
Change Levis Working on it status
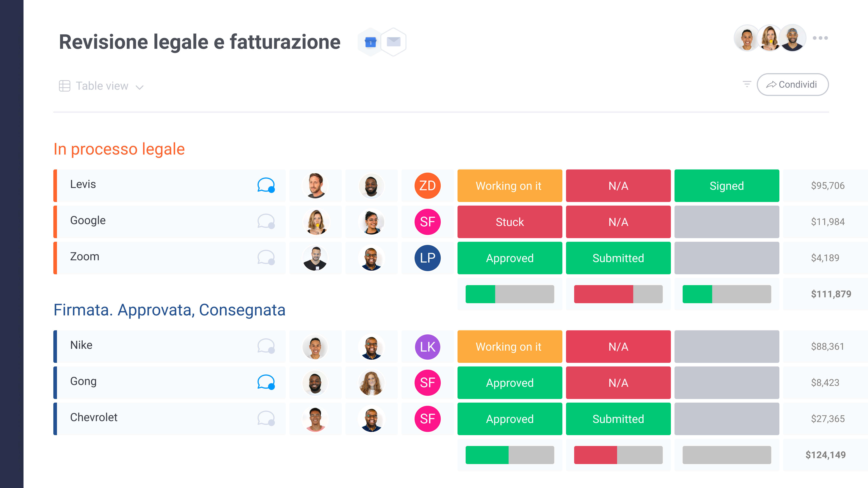pyautogui.click(x=509, y=185)
